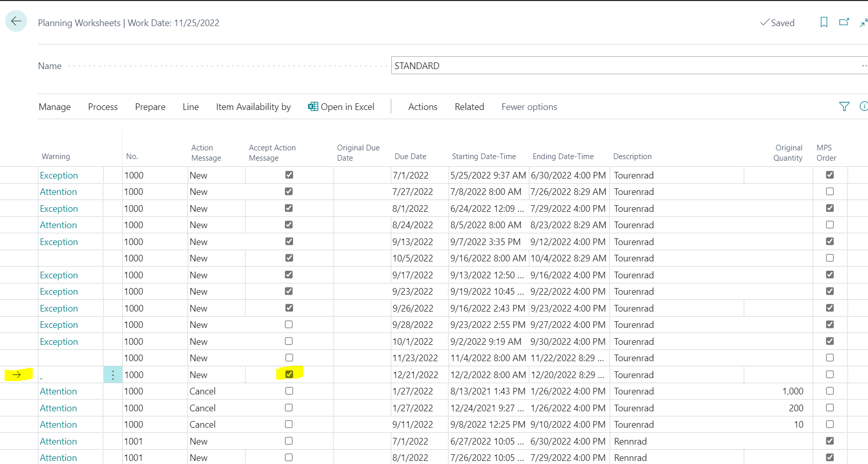The image size is (868, 464).
Task: Expand the Name lookup ellipsis
Action: point(864,65)
